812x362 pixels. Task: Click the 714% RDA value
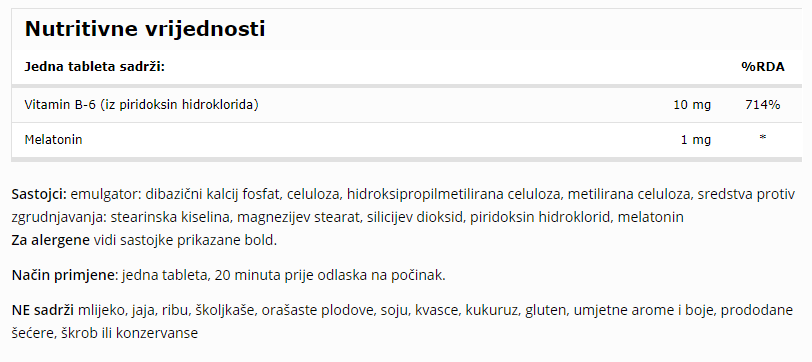763,105
